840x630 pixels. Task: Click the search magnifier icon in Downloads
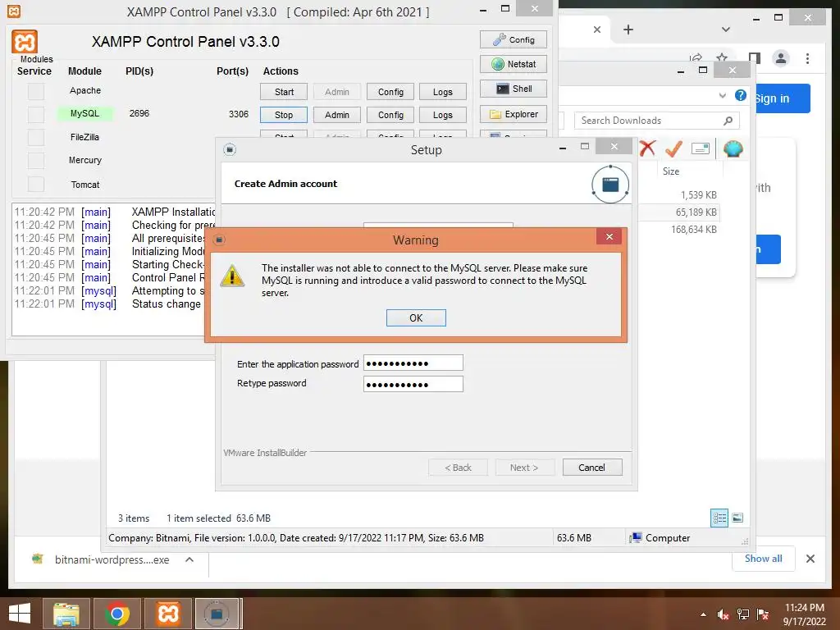(728, 121)
